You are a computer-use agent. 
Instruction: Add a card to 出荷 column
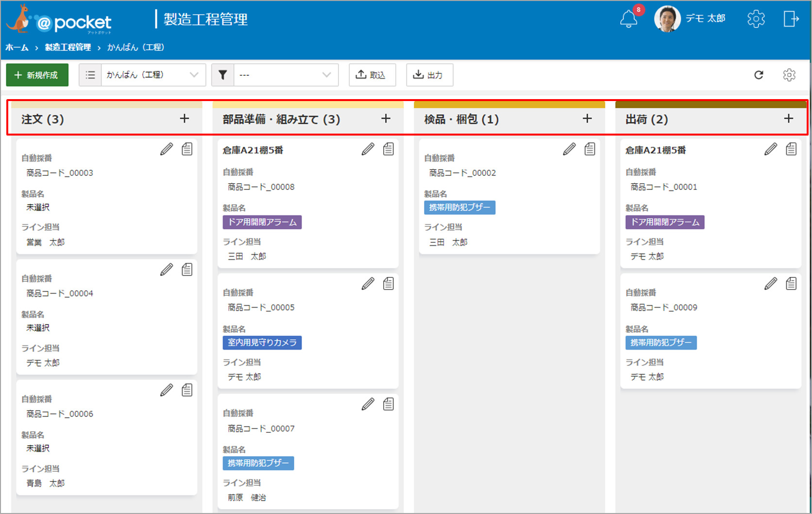point(789,119)
